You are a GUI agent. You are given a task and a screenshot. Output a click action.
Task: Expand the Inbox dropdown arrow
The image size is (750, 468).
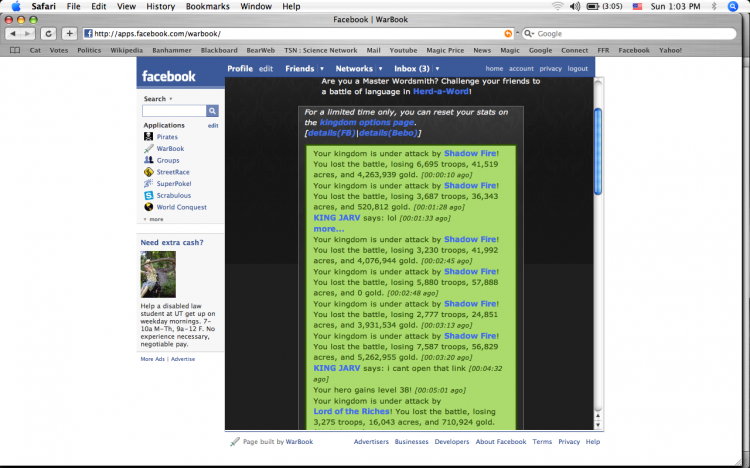[437, 69]
